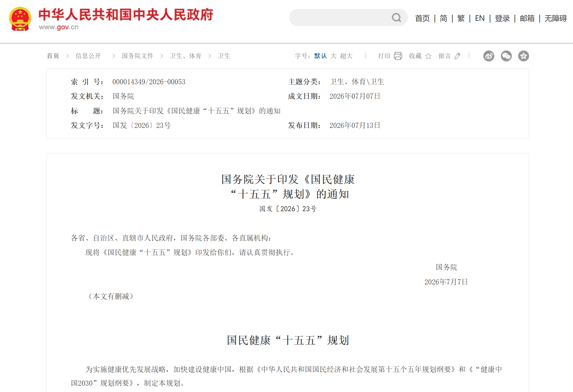Click the pencil message icon
The image size is (573, 392).
(x=457, y=56)
